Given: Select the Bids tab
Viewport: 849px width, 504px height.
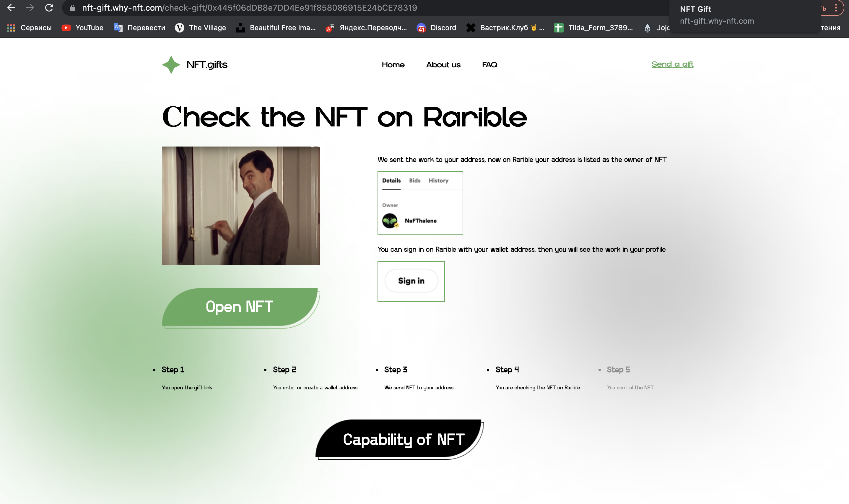Looking at the screenshot, I should point(415,180).
